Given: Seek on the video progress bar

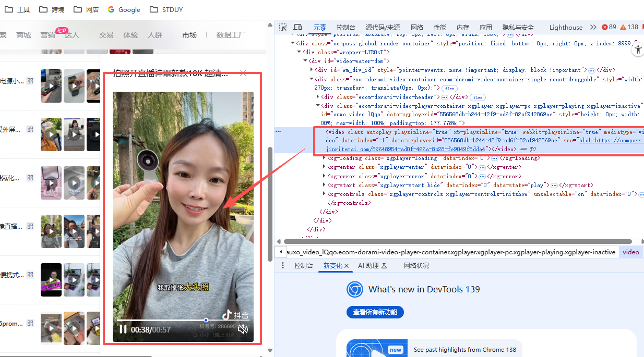Looking at the screenshot, I should click(x=183, y=320).
